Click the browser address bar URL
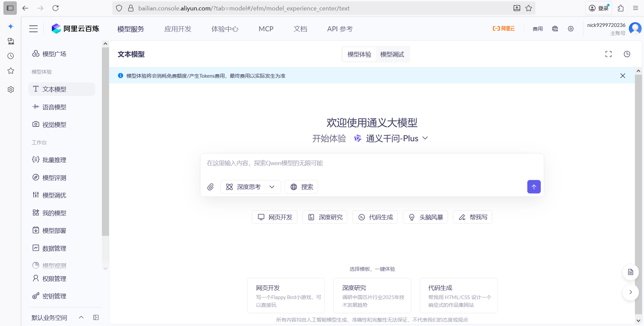Screen dimensions: 644x326 [x=244, y=8]
